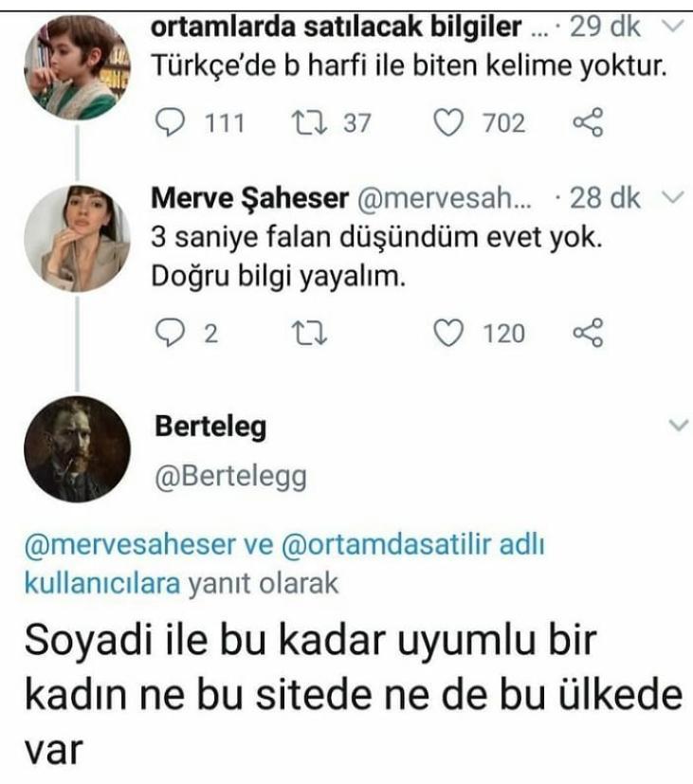Expand the menu arrow on Merve Şaheser's tweet
The width and height of the screenshot is (693, 784).
(671, 198)
